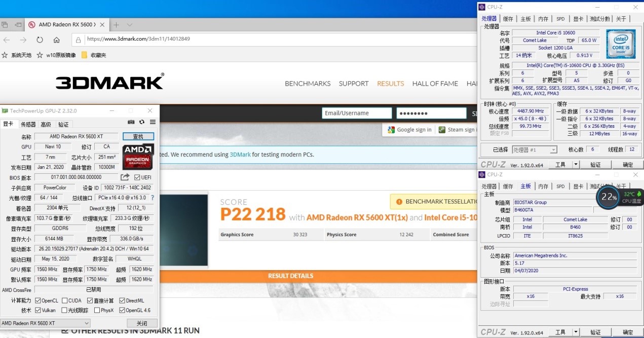644x338 pixels.
Task: Refresh GPU-Z readings with the refresh icon
Action: 141,122
